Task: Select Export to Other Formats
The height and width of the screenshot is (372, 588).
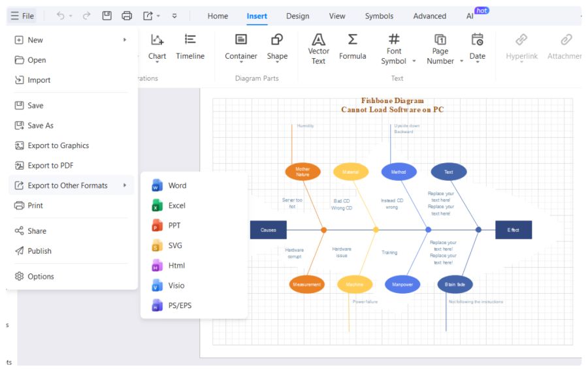Action: click(71, 185)
